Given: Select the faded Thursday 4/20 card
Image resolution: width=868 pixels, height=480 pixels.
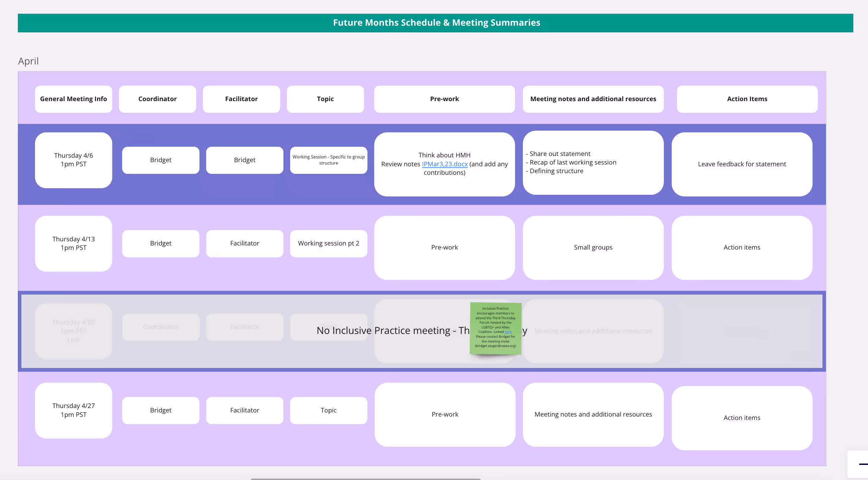Looking at the screenshot, I should point(73,331).
